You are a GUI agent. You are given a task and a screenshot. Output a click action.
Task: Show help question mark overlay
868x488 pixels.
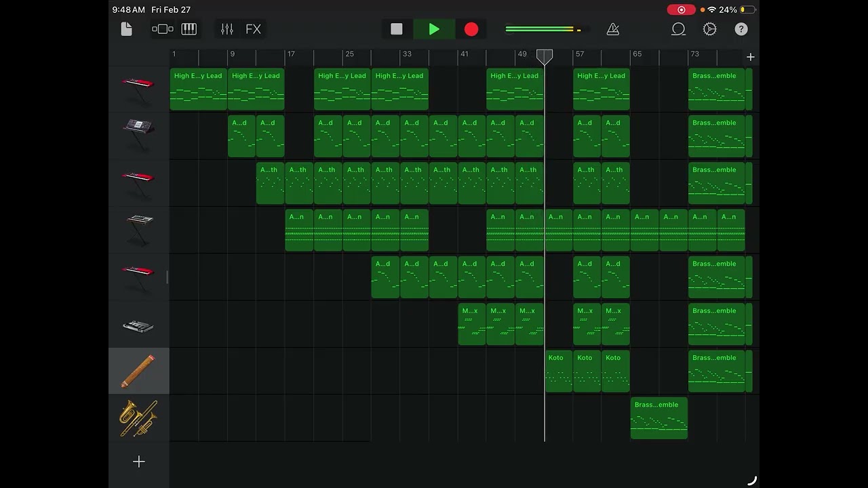pos(741,29)
